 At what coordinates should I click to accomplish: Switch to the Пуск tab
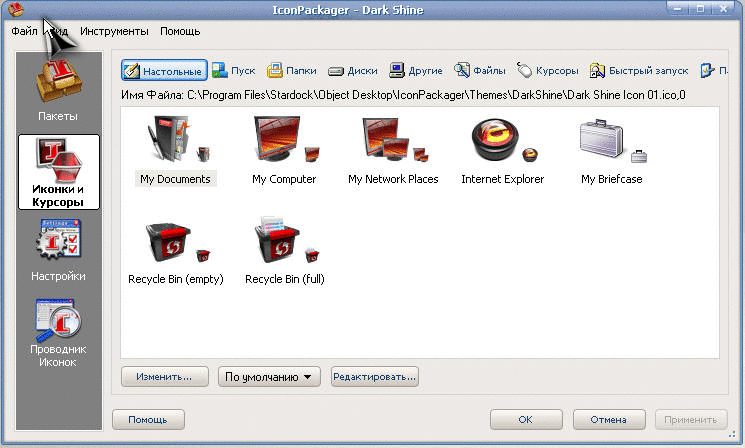(234, 71)
